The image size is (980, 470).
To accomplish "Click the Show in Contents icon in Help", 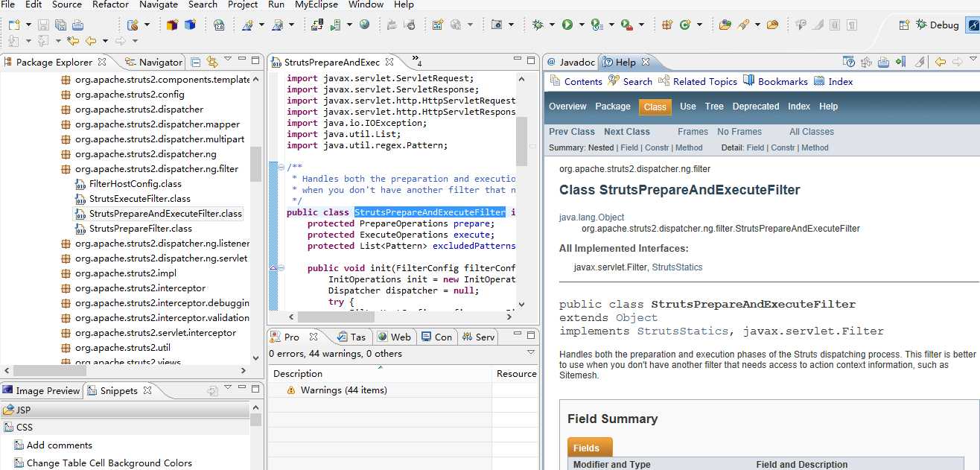I will (x=866, y=62).
